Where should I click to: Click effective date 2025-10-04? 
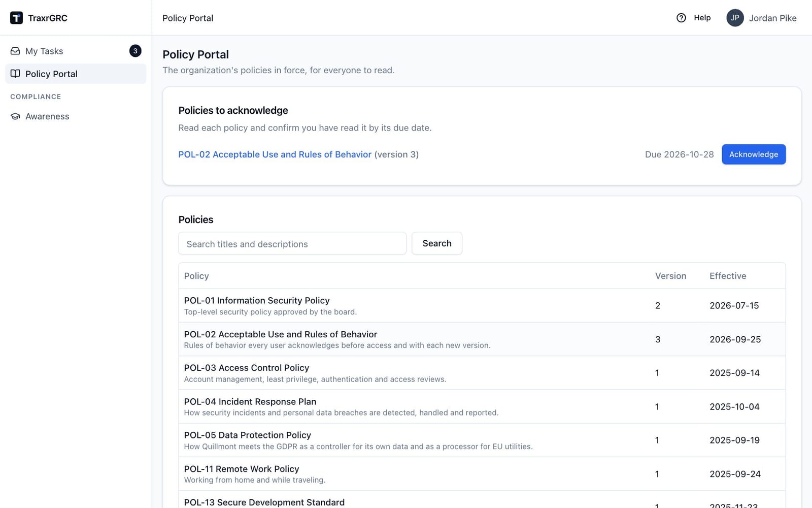(734, 406)
